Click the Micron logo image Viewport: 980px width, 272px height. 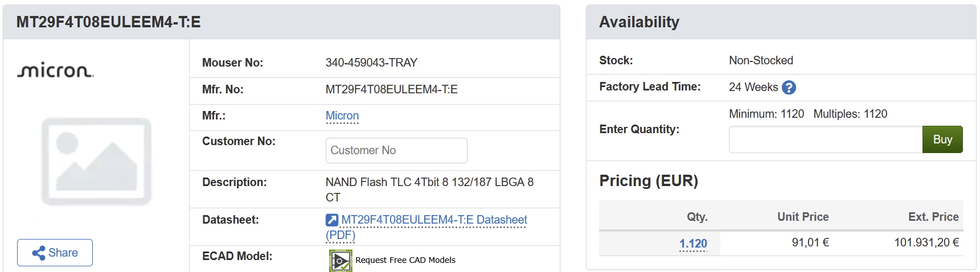tap(55, 70)
